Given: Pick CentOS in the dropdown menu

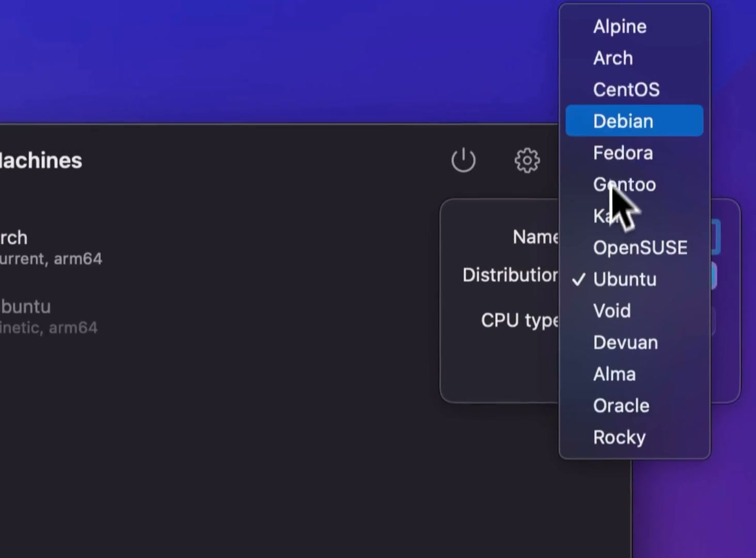Looking at the screenshot, I should [634, 89].
